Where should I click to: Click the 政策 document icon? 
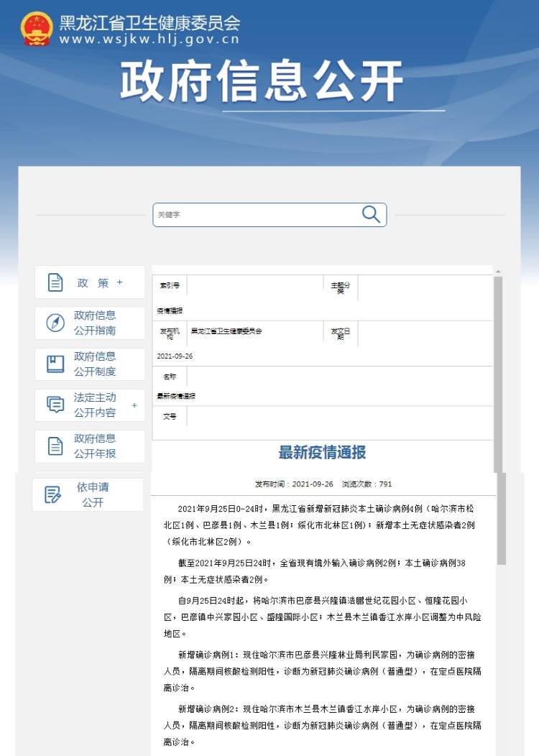tap(55, 282)
